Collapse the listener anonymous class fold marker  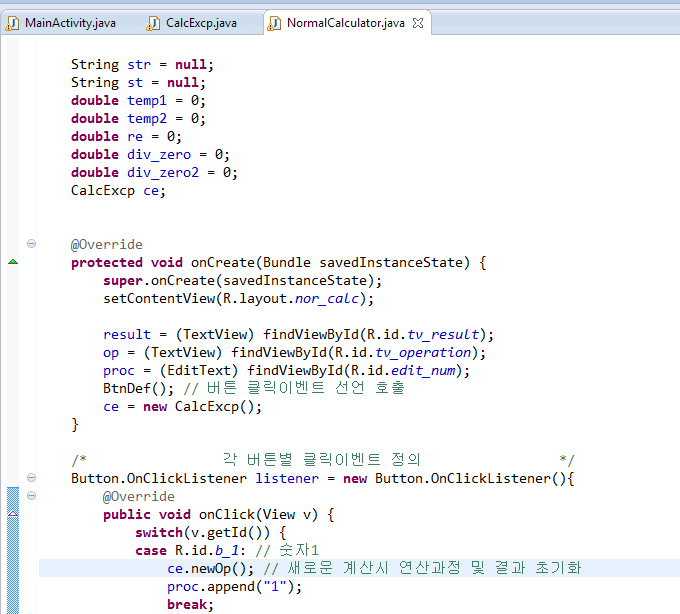tap(31, 478)
